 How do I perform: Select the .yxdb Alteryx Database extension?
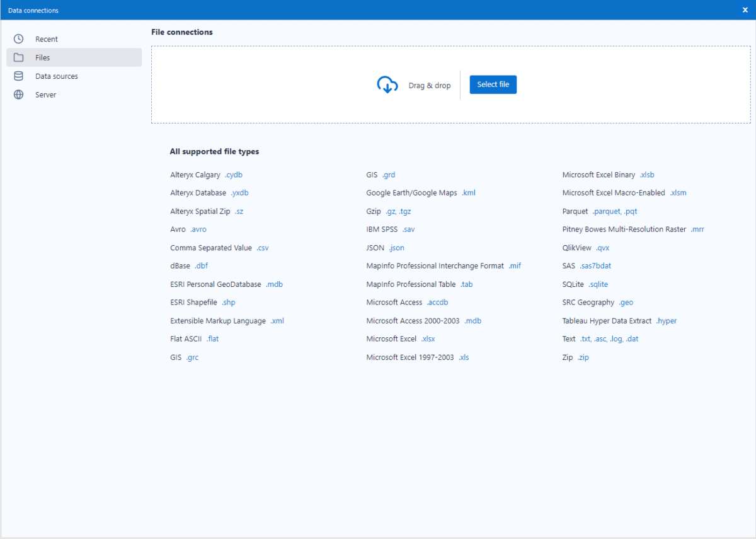click(239, 192)
